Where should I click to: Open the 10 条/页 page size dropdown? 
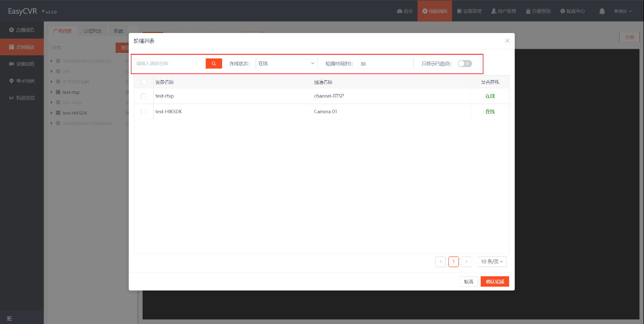click(x=492, y=262)
